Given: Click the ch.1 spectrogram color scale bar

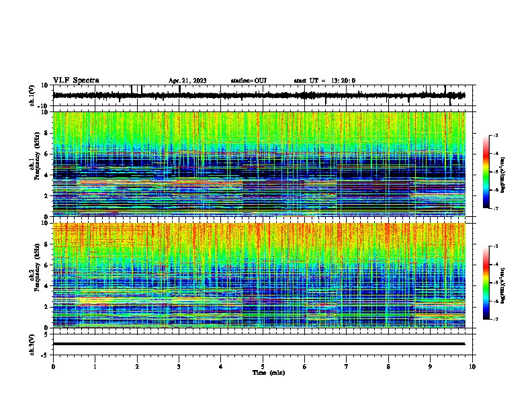Looking at the screenshot, I should pyautogui.click(x=486, y=172).
